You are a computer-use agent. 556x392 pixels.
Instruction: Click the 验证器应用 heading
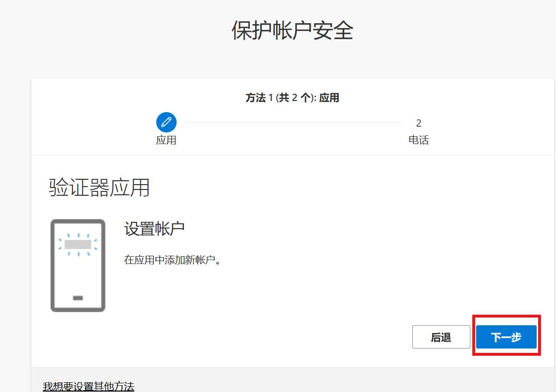[99, 188]
